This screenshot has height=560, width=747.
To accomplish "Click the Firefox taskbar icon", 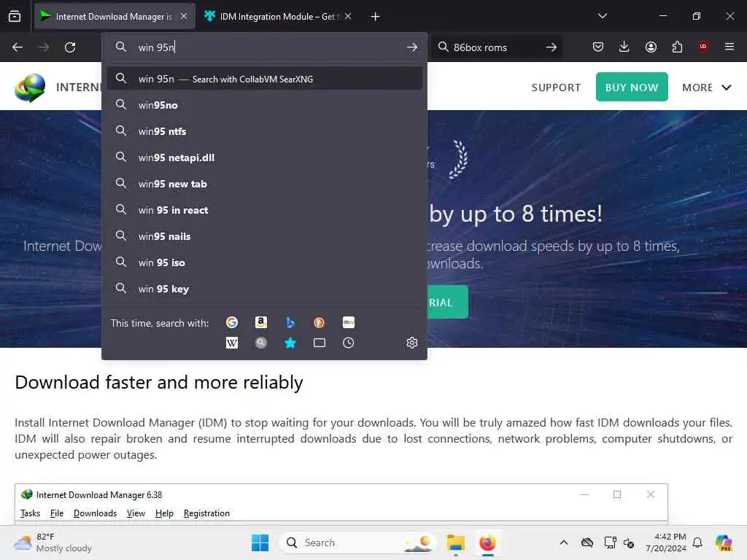I will point(487,542).
